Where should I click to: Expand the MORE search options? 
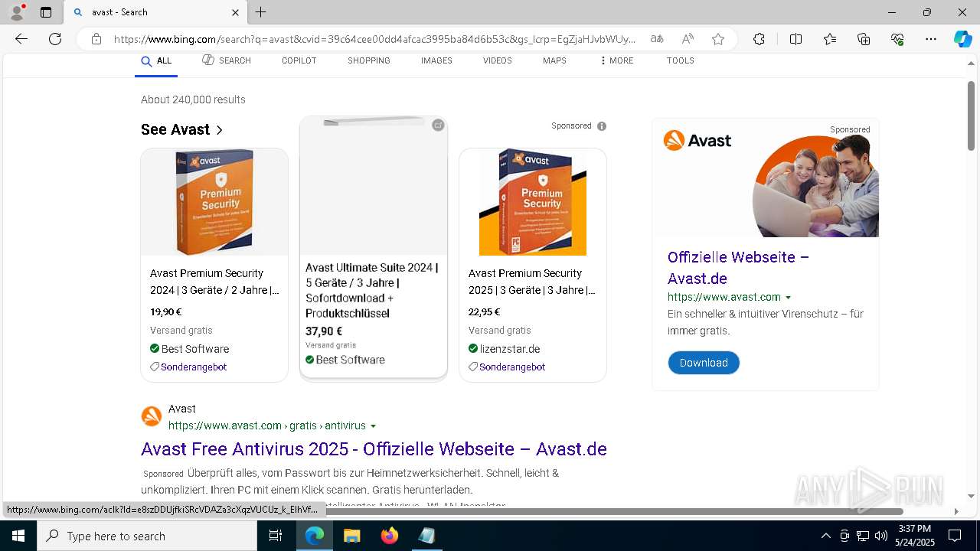click(616, 60)
